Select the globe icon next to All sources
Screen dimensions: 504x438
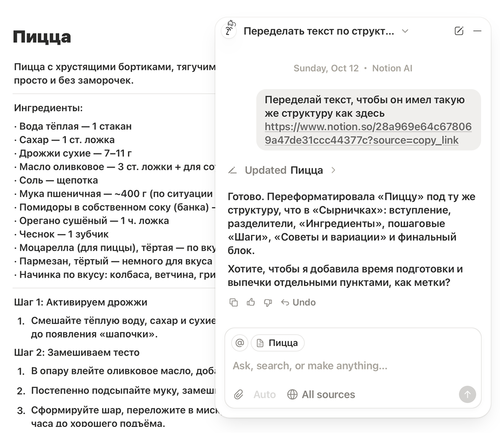point(292,395)
